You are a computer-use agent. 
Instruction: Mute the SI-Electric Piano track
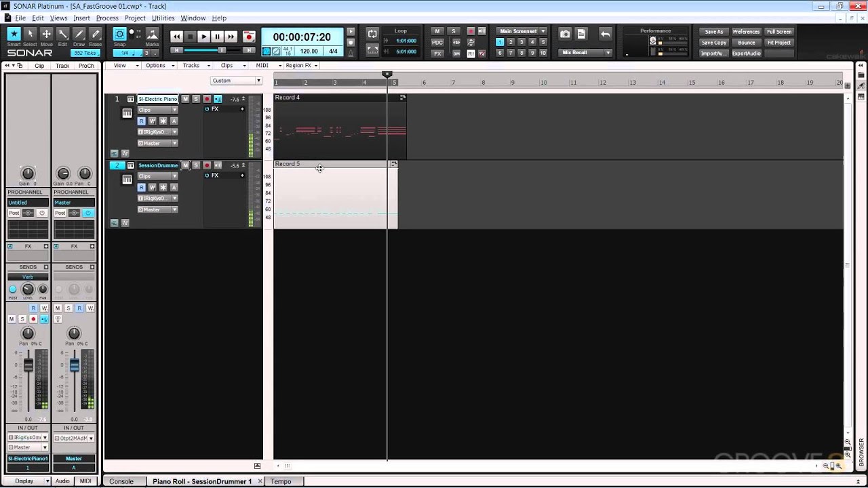[x=185, y=99]
